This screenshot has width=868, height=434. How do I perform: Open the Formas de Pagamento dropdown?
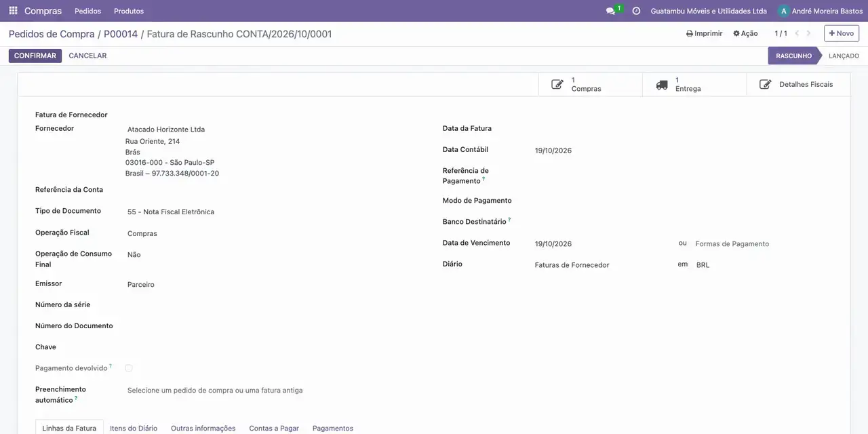click(x=763, y=244)
